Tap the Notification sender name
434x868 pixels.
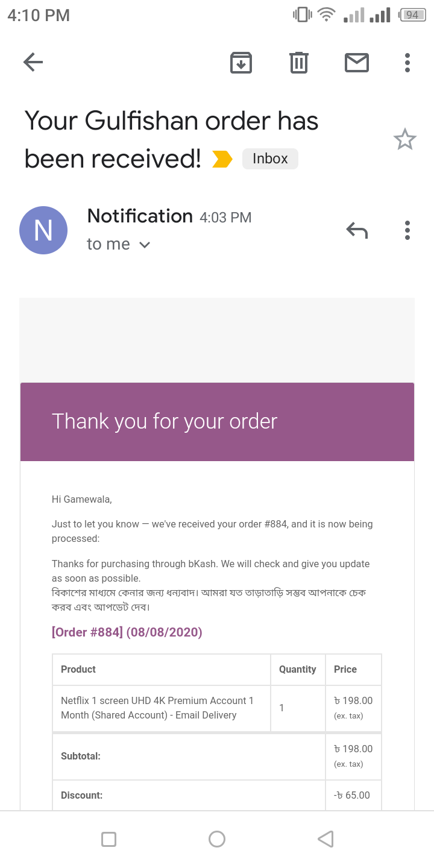point(140,216)
